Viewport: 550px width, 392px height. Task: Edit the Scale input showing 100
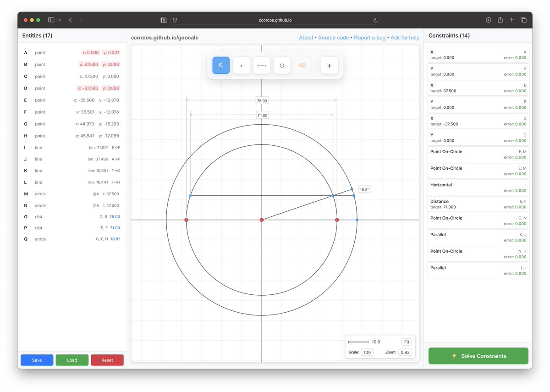[x=367, y=352]
